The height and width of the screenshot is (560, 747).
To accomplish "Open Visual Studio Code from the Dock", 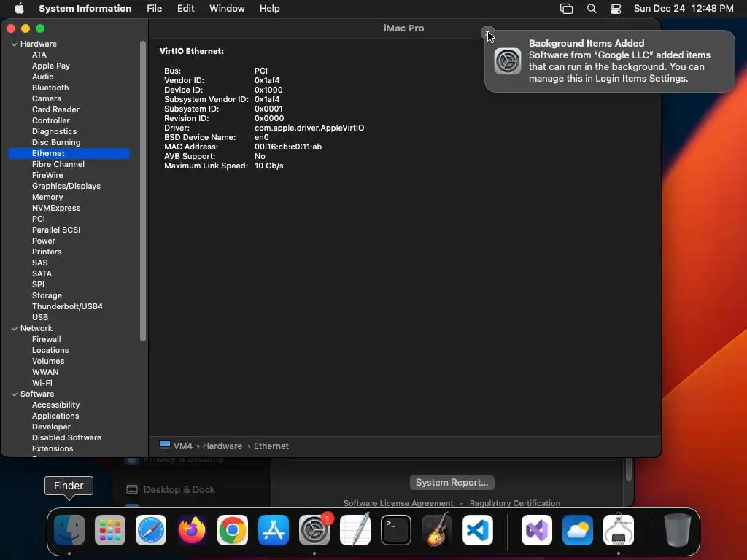I will (478, 530).
